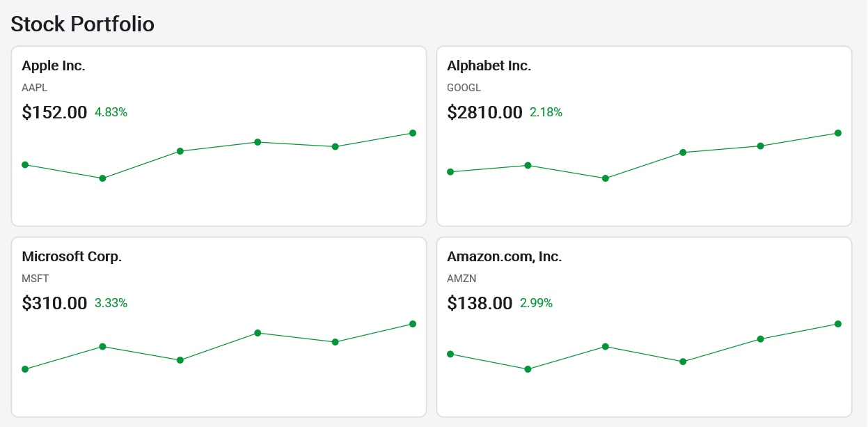The width and height of the screenshot is (868, 427).
Task: Click Microsoft's 3.33% gain indicator
Action: pos(111,303)
